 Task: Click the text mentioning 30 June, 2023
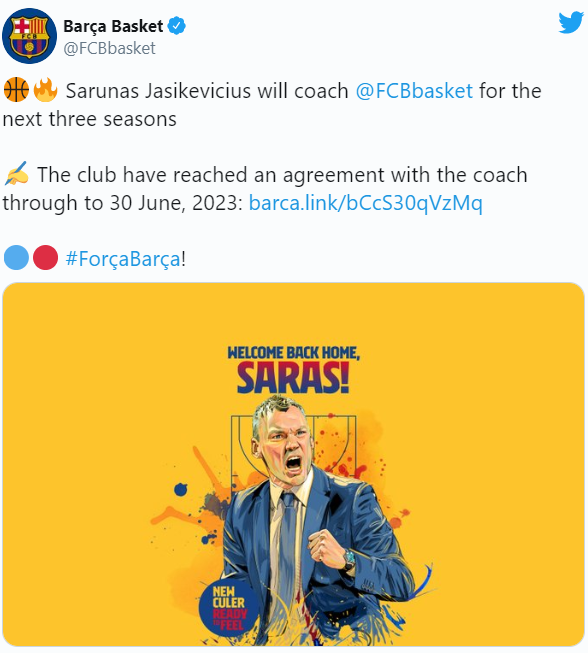point(265,189)
